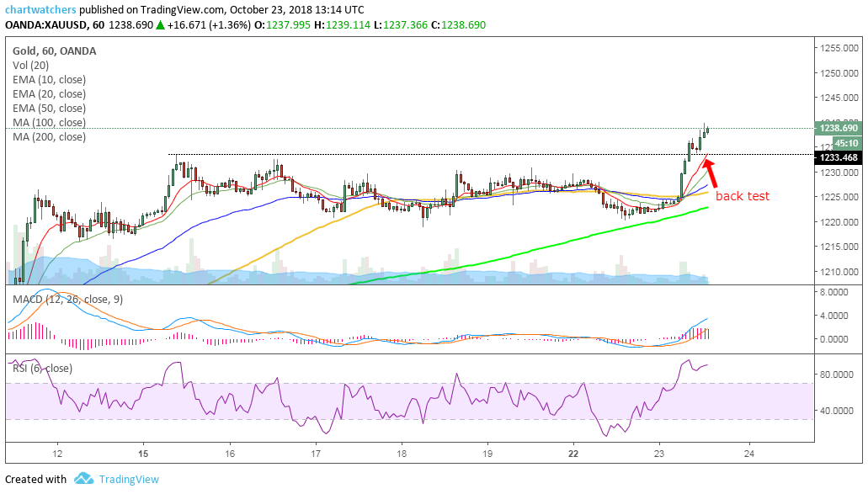The height and width of the screenshot is (494, 868).
Task: Click the MACD (12, 26, close, 9) label
Action: click(x=67, y=300)
